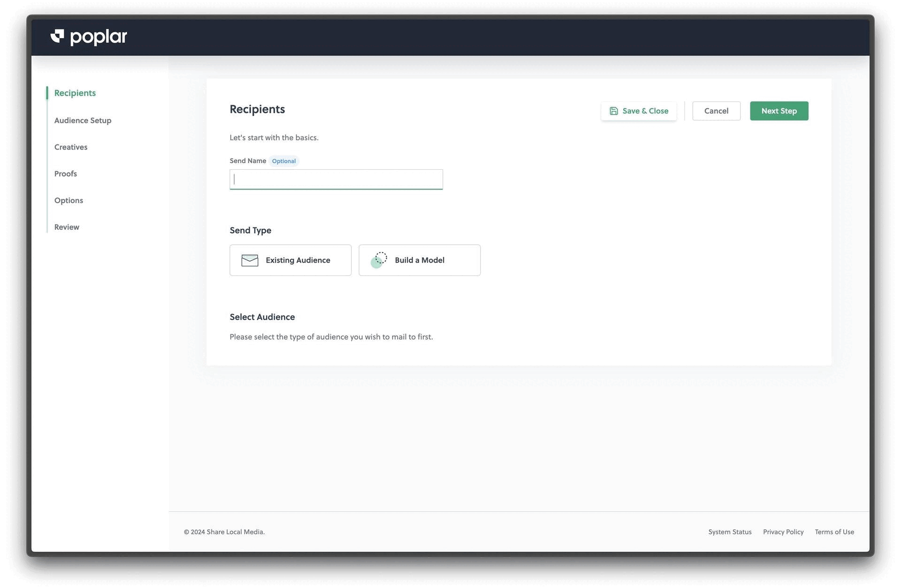Viewport: 901px width, 588px height.
Task: Click the floppy disk save icon
Action: tap(613, 111)
